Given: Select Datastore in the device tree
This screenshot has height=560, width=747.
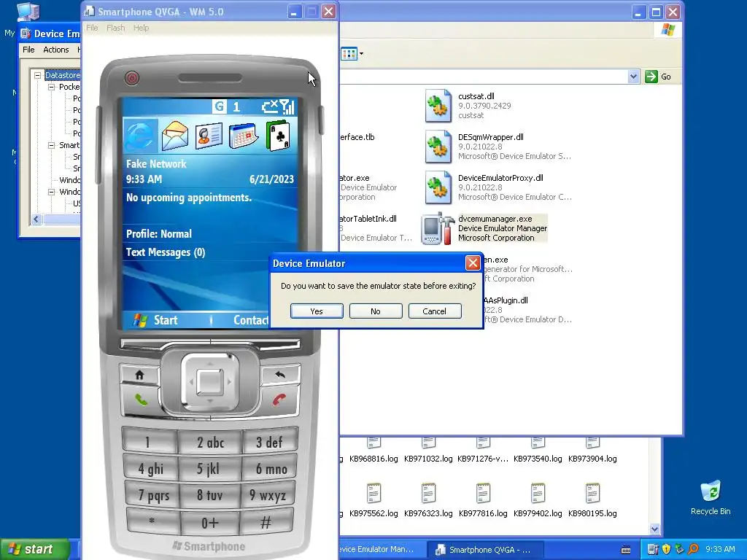Looking at the screenshot, I should (x=63, y=75).
